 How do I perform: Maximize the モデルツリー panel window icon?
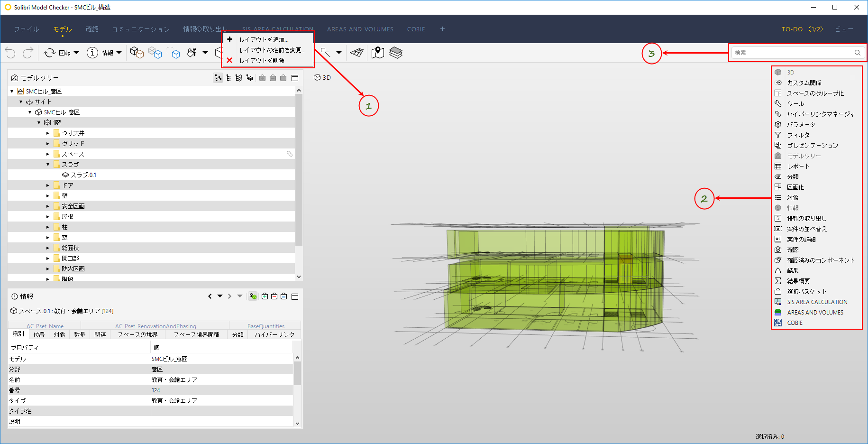point(295,78)
